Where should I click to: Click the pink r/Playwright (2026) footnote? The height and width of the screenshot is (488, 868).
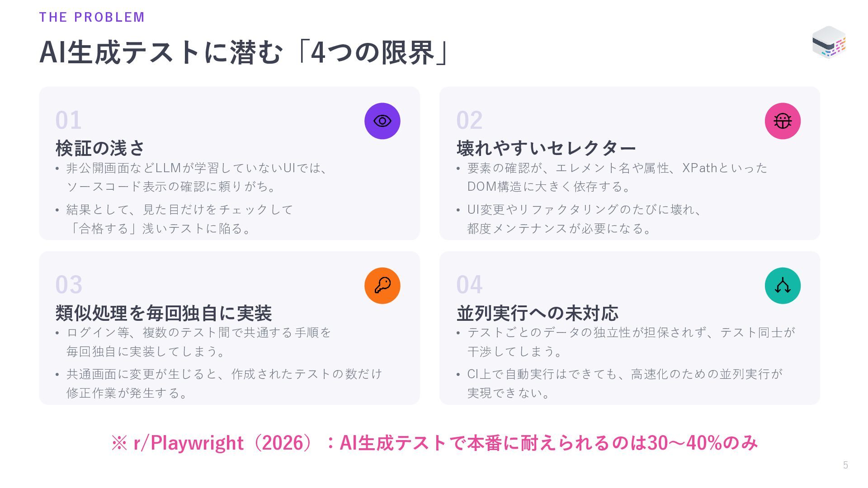[434, 443]
